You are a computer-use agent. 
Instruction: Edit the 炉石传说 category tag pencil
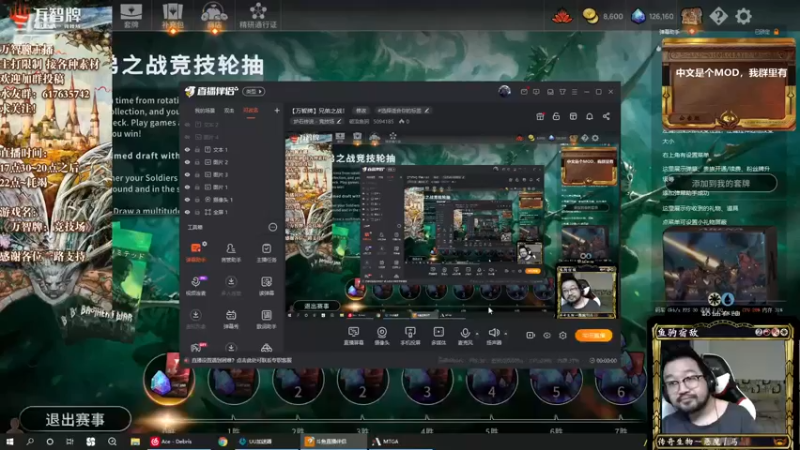pyautogui.click(x=339, y=121)
